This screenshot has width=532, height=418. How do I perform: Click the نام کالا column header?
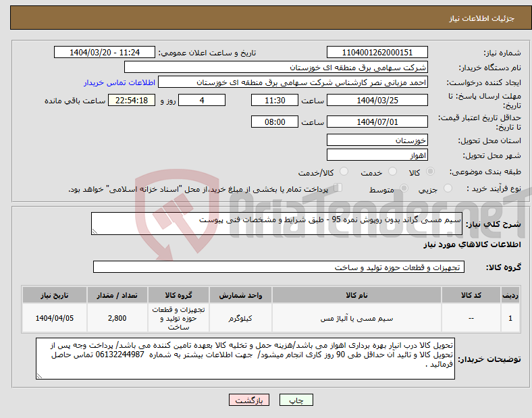pyautogui.click(x=356, y=295)
